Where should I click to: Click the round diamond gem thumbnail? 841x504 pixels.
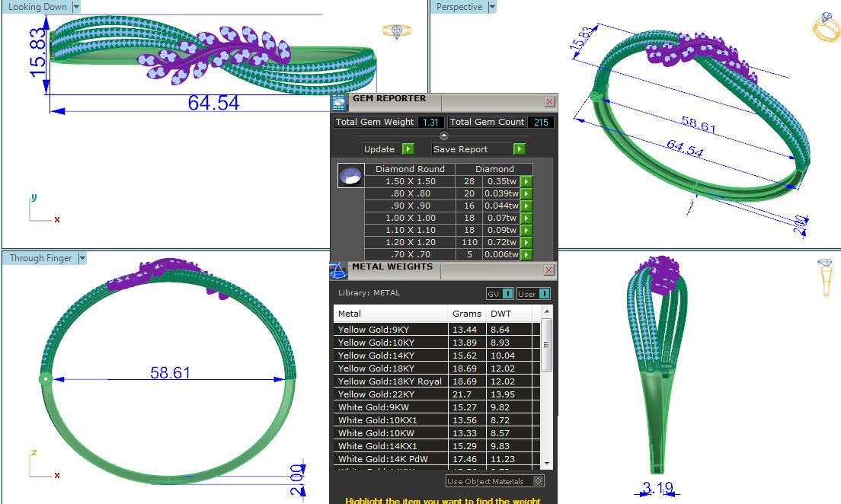350,176
